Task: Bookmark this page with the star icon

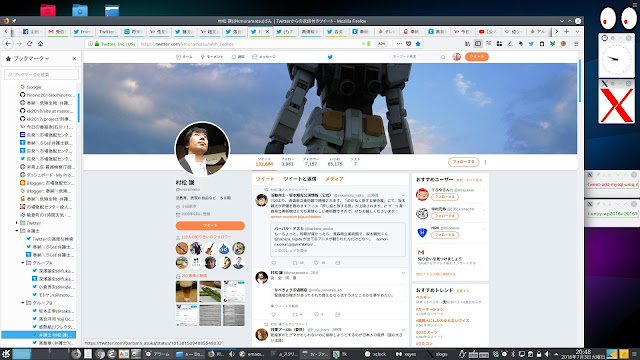Action: [418, 44]
